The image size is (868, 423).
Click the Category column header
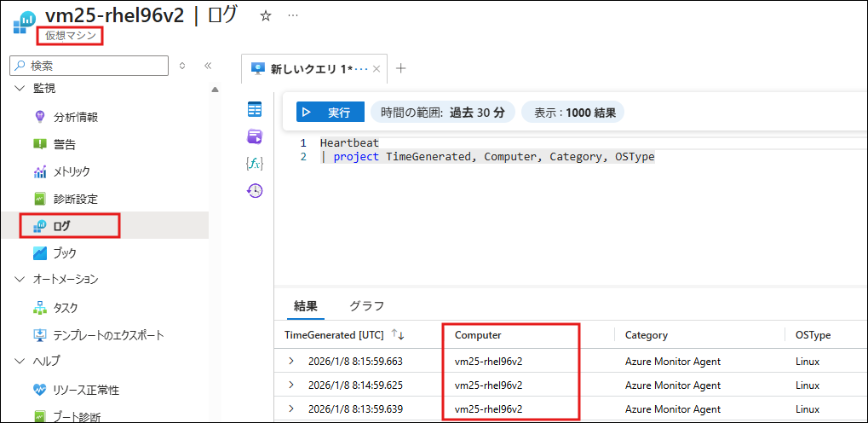point(646,335)
